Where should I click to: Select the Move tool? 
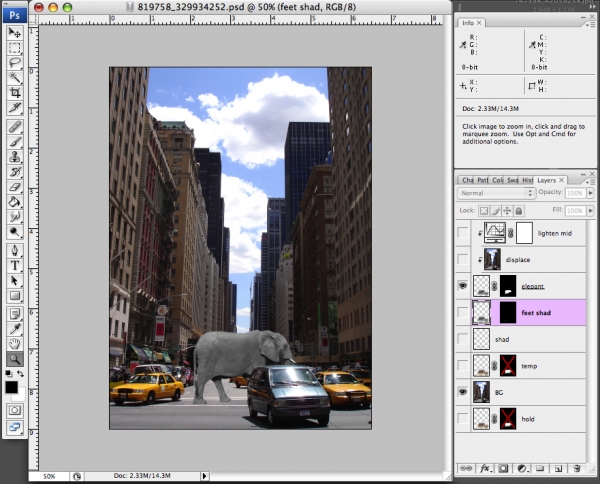(x=15, y=33)
